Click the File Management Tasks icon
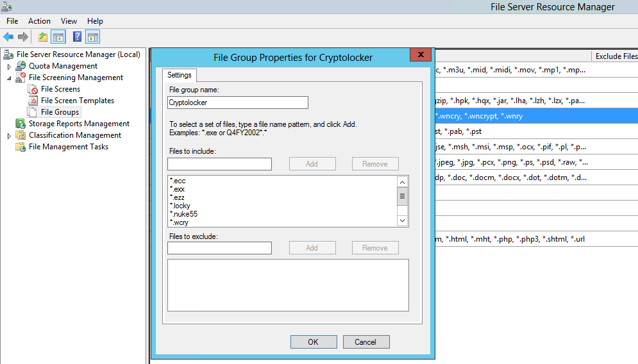 (x=21, y=147)
